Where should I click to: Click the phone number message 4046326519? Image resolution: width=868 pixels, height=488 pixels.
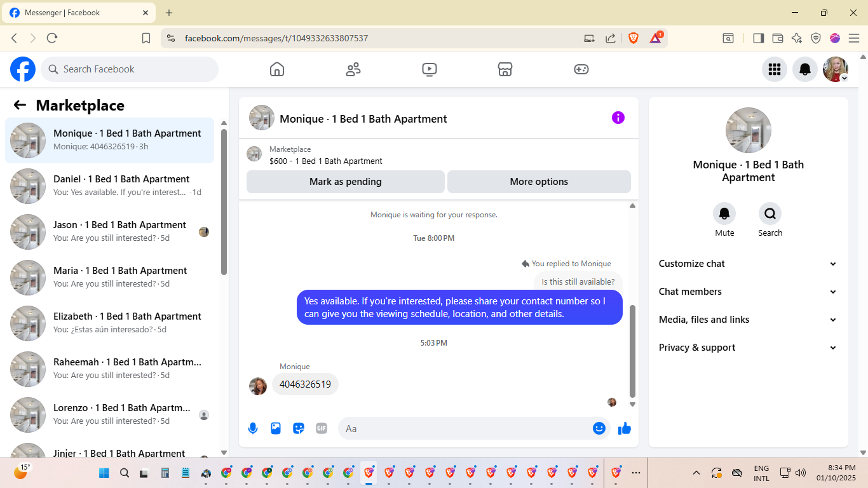coord(305,384)
